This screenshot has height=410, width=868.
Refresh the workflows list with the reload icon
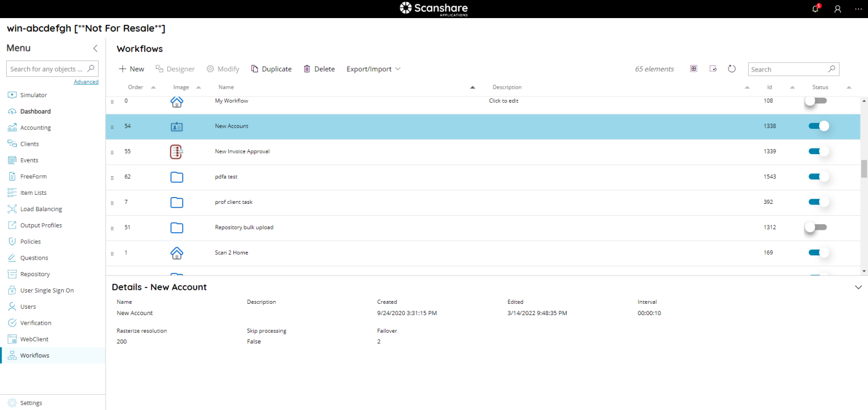[732, 68]
